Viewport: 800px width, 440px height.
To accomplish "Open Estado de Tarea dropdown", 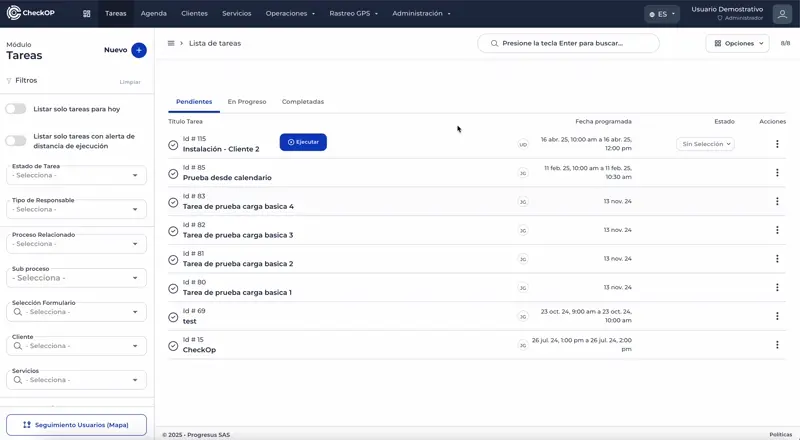I will 77,175.
